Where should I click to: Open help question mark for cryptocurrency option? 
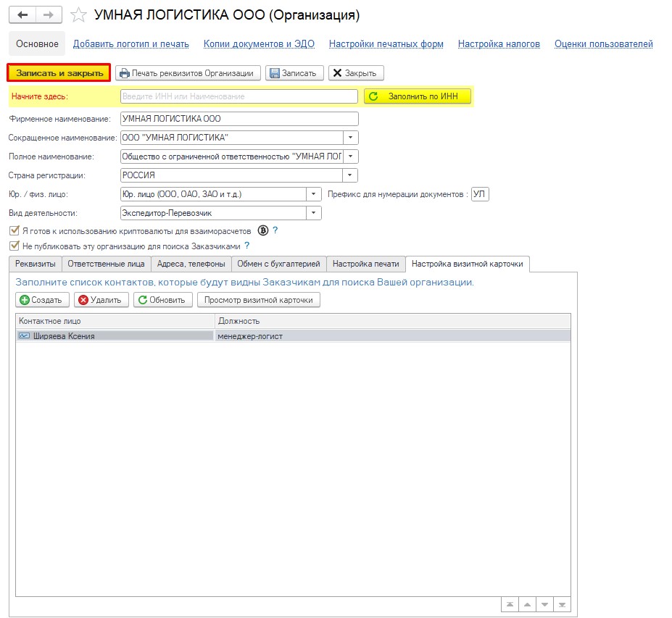(275, 230)
